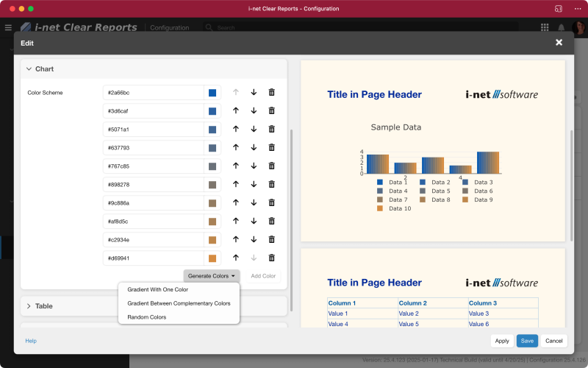Click the Save button
Screen dimensions: 588x368
pos(527,341)
